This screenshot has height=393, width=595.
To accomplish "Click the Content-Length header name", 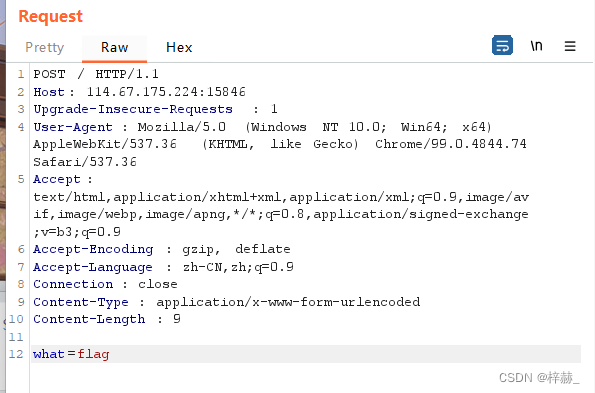I will (x=89, y=319).
